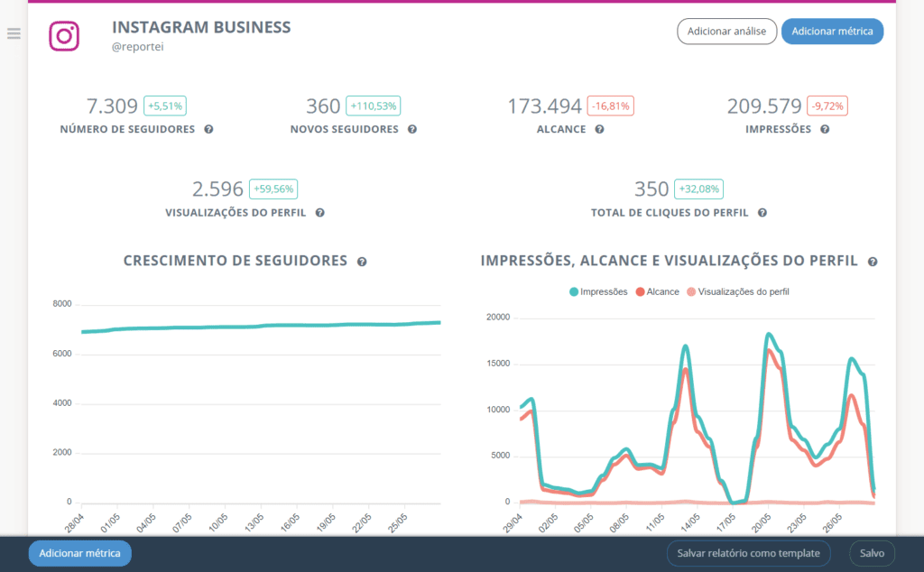
Task: Click help icon beside Total de Cliques
Action: click(762, 213)
